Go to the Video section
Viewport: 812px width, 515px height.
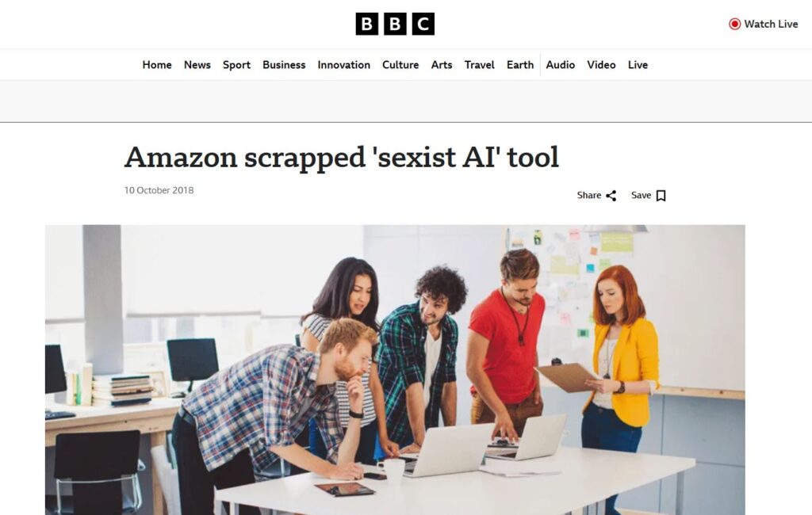601,65
